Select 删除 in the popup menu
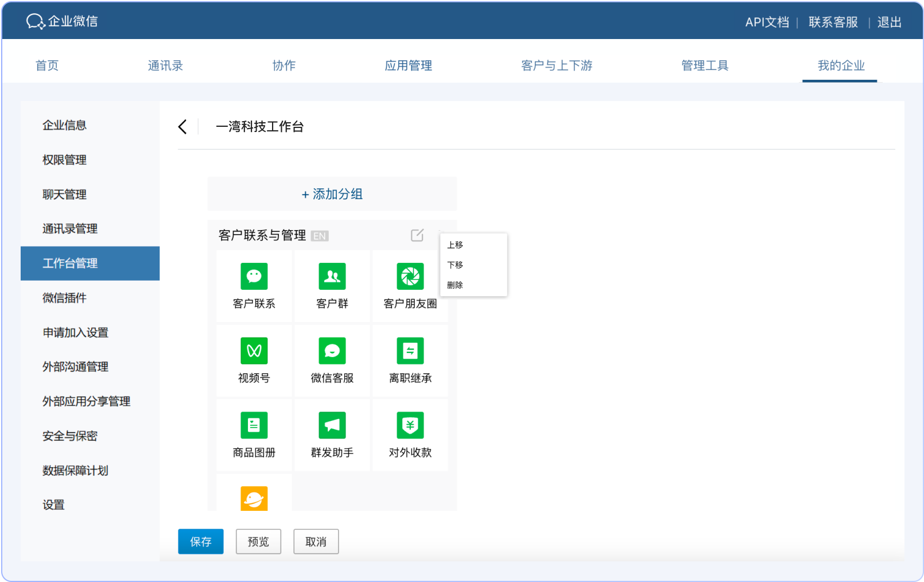 pyautogui.click(x=455, y=285)
